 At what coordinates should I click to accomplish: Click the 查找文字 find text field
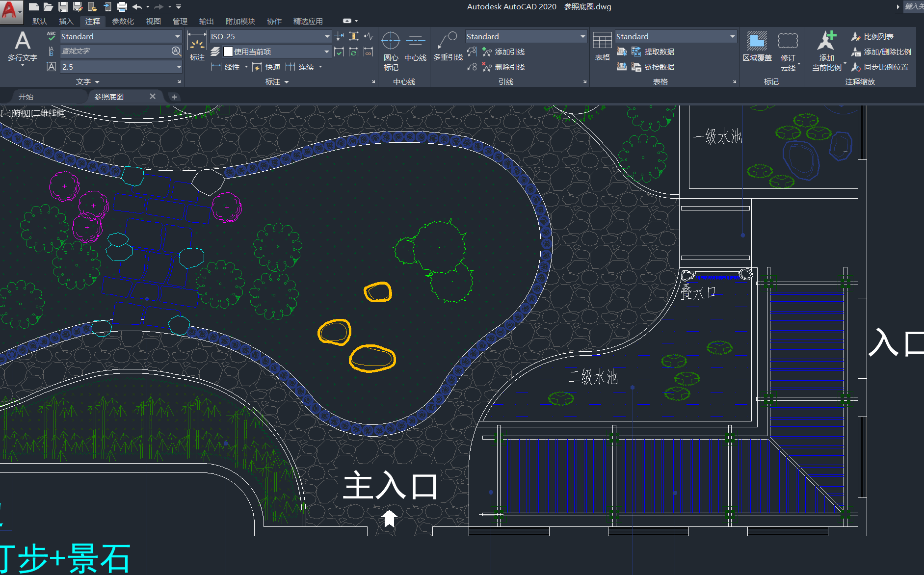click(115, 51)
